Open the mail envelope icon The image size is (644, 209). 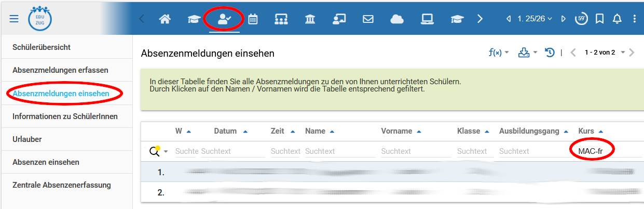[x=368, y=19]
